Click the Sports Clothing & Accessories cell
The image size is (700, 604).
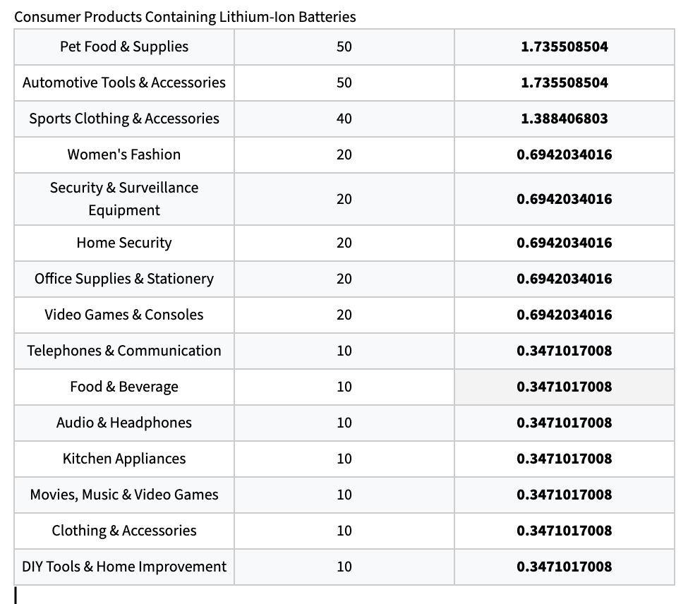pos(124,119)
